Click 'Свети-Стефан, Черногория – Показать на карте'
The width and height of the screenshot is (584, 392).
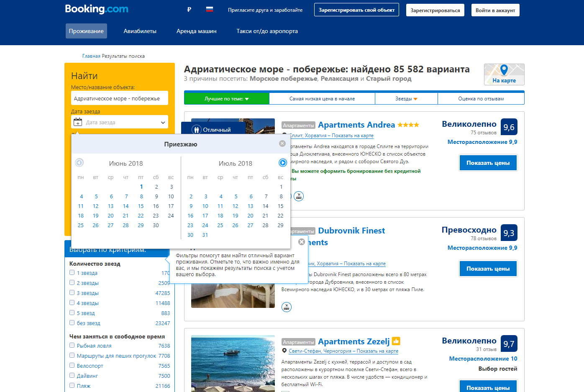(343, 351)
